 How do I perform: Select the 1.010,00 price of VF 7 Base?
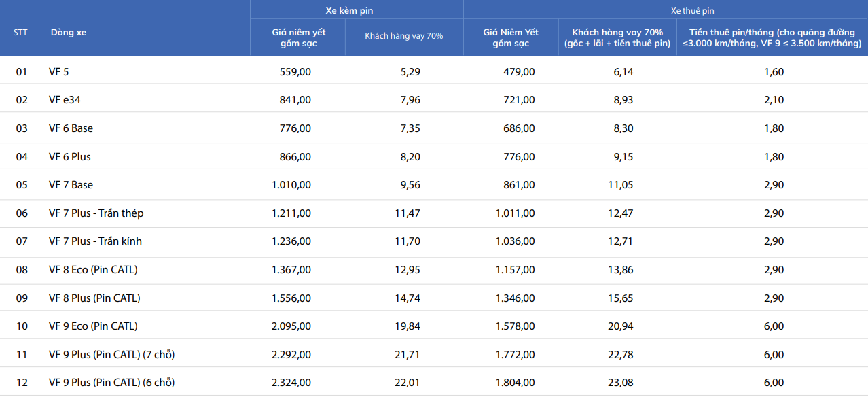pyautogui.click(x=291, y=185)
